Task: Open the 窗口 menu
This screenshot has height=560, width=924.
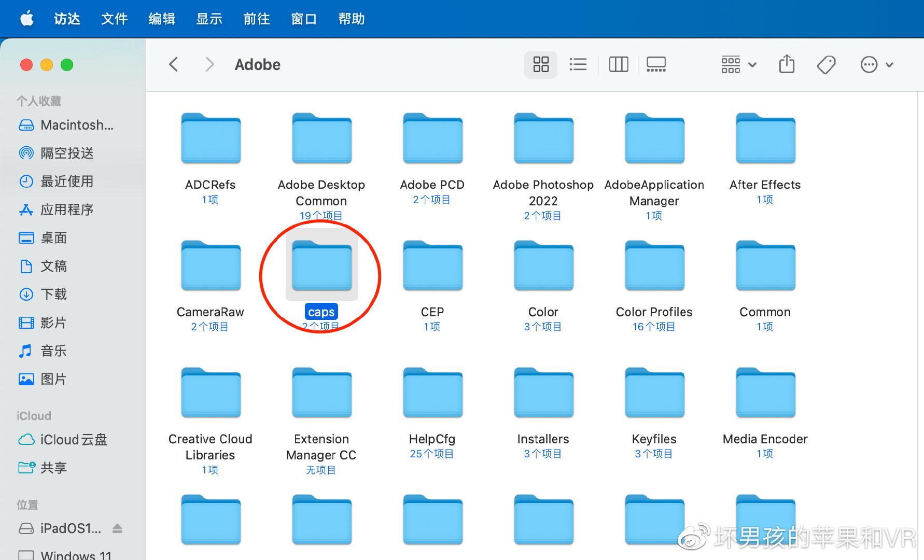Action: point(304,19)
